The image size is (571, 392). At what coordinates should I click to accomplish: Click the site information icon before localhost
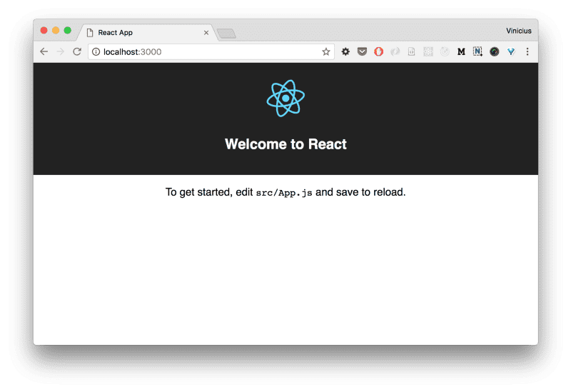(x=96, y=51)
